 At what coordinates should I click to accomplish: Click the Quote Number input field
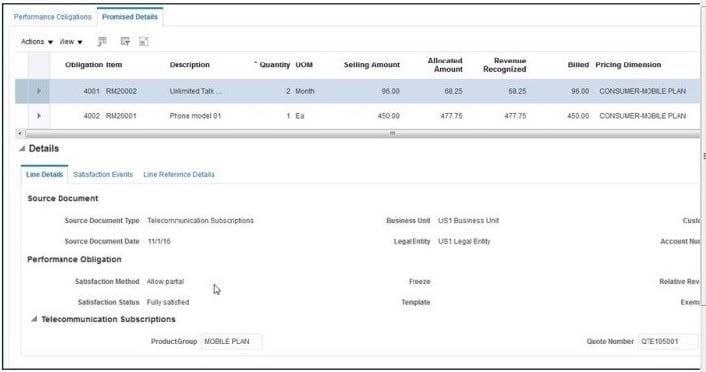668,341
